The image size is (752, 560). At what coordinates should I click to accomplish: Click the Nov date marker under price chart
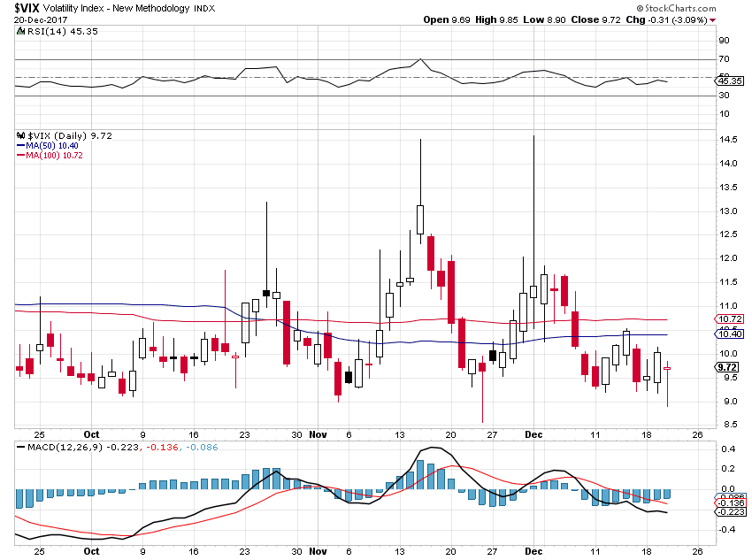(318, 434)
